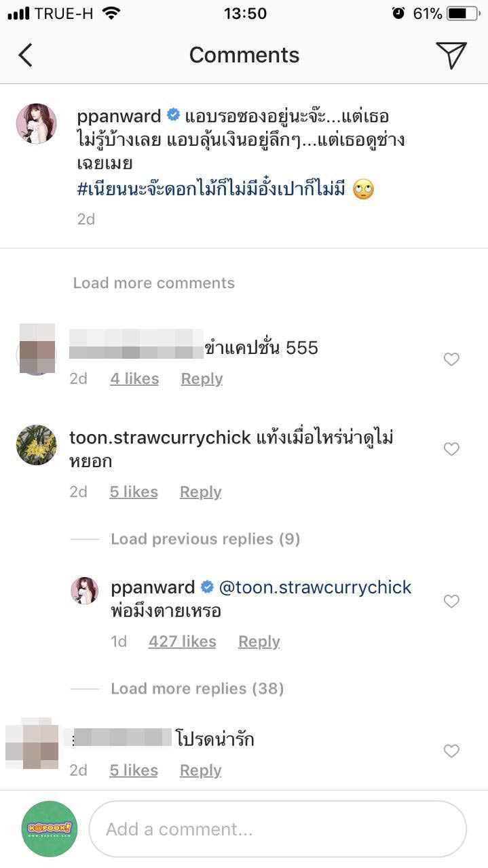Tap the heart on the bottom comment

(451, 751)
